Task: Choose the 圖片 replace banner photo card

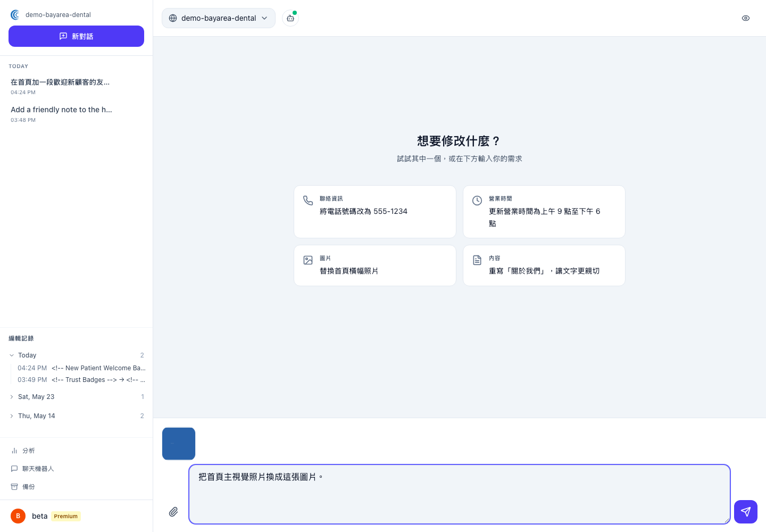Action: pyautogui.click(x=375, y=265)
